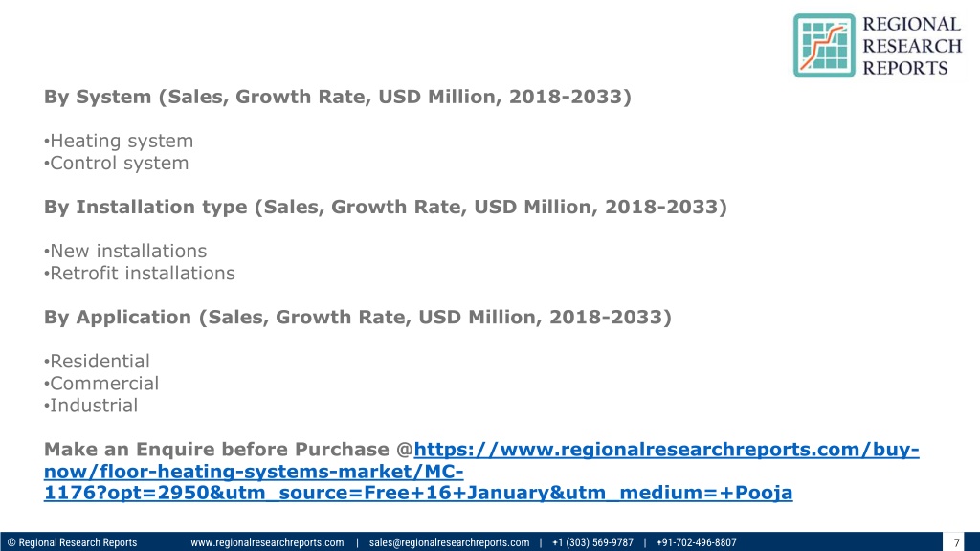Open the regionalresearchreports.com buy-now hyperlink
This screenshot has width=980, height=551.
(x=666, y=450)
